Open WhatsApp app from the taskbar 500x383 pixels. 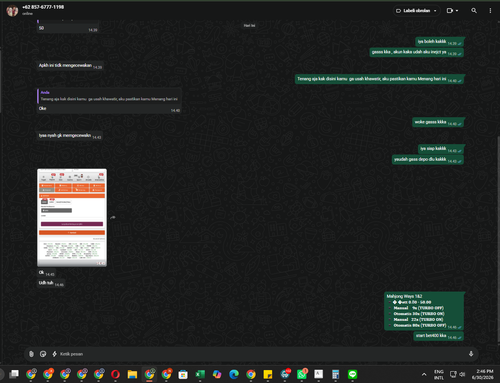[x=302, y=374]
